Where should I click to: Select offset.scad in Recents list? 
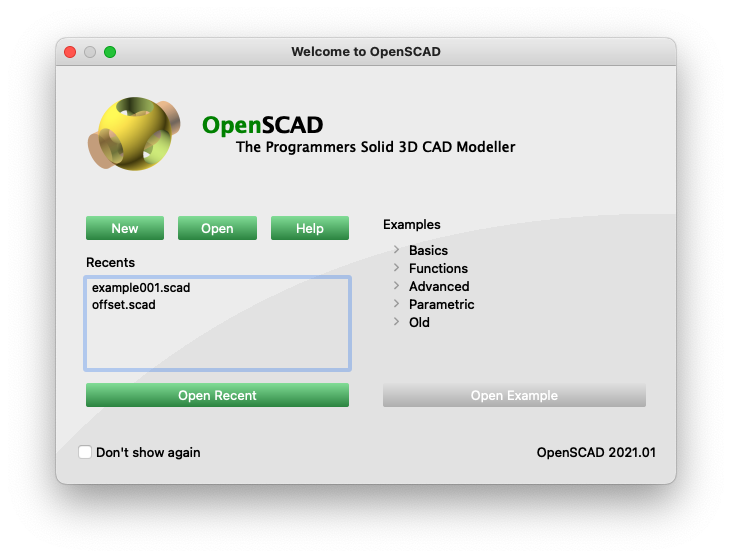[x=124, y=305]
